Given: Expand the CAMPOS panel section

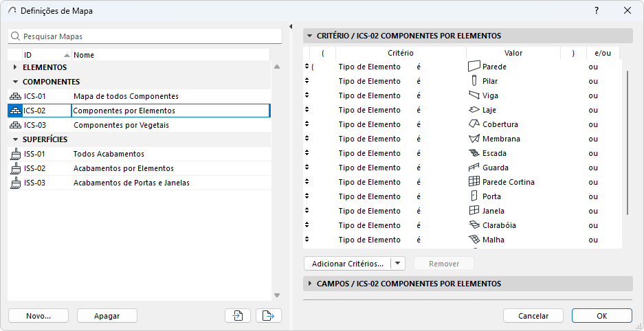Looking at the screenshot, I should coord(309,284).
